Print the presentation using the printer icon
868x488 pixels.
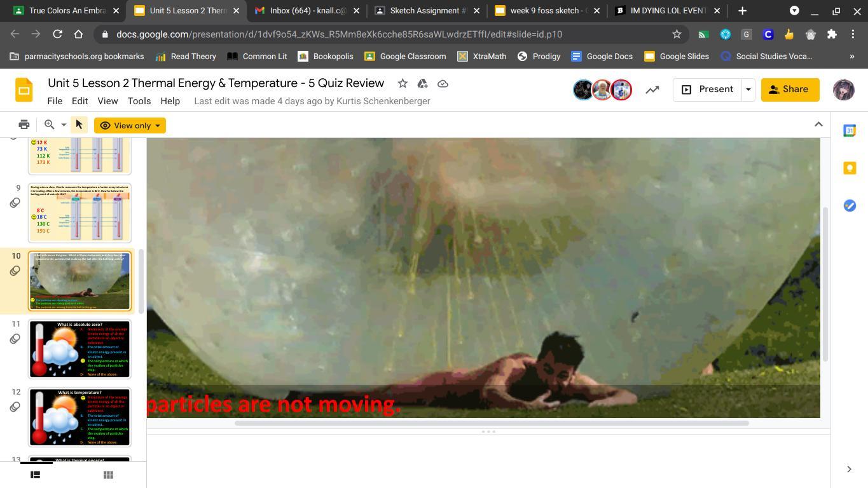pyautogui.click(x=24, y=125)
